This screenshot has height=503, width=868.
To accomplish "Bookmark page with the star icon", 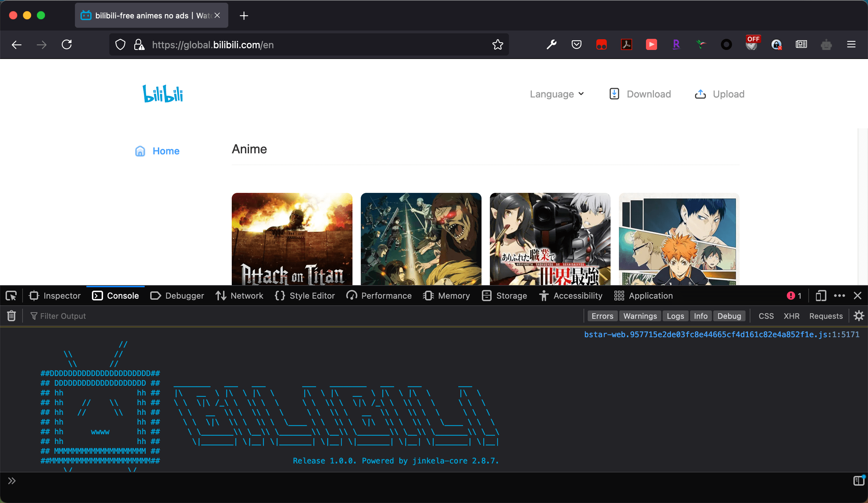I will (x=497, y=44).
